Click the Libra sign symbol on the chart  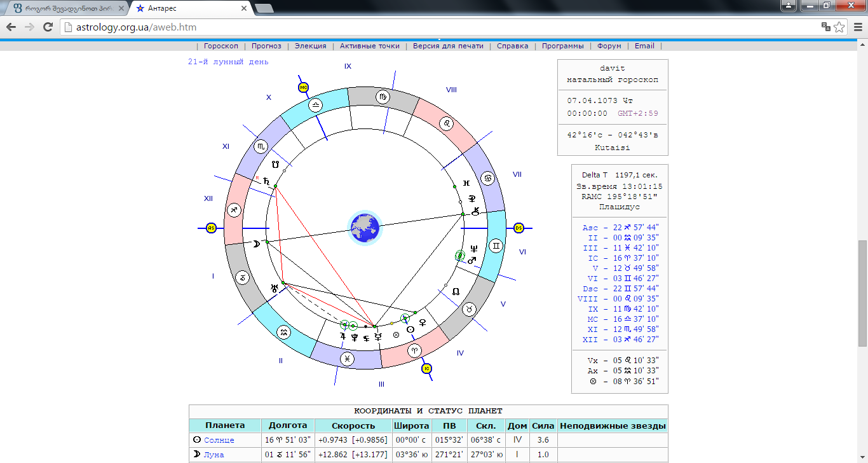(316, 106)
